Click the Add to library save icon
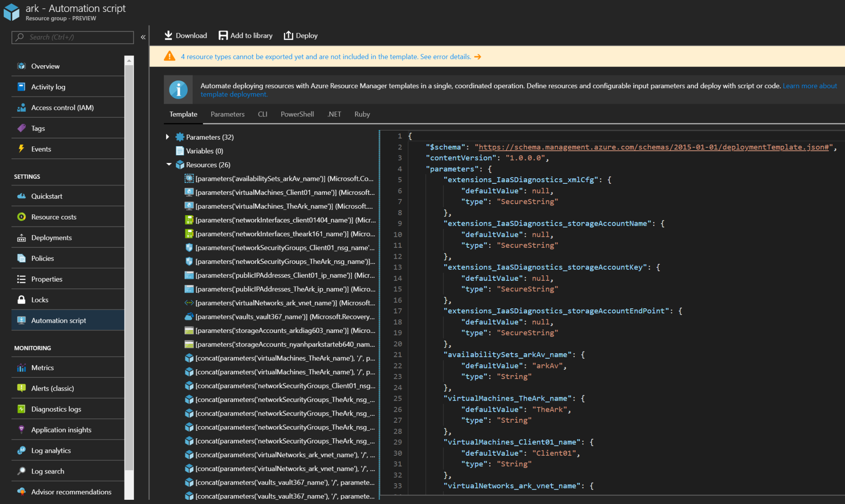 click(223, 36)
